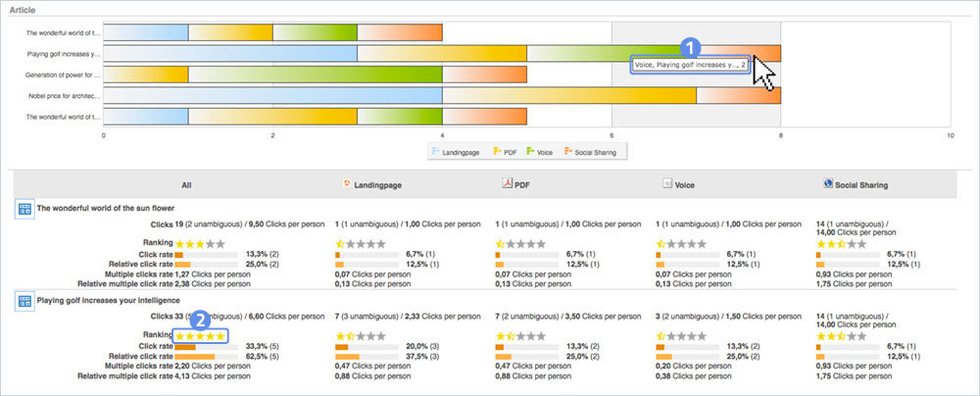980x396 pixels.
Task: Click 'Generation of power for...' chart axis label
Action: (x=63, y=74)
